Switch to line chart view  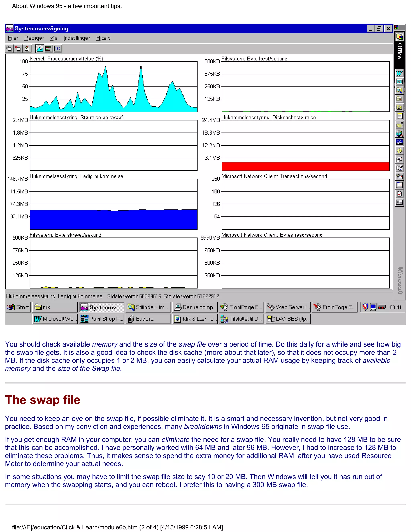click(x=40, y=49)
